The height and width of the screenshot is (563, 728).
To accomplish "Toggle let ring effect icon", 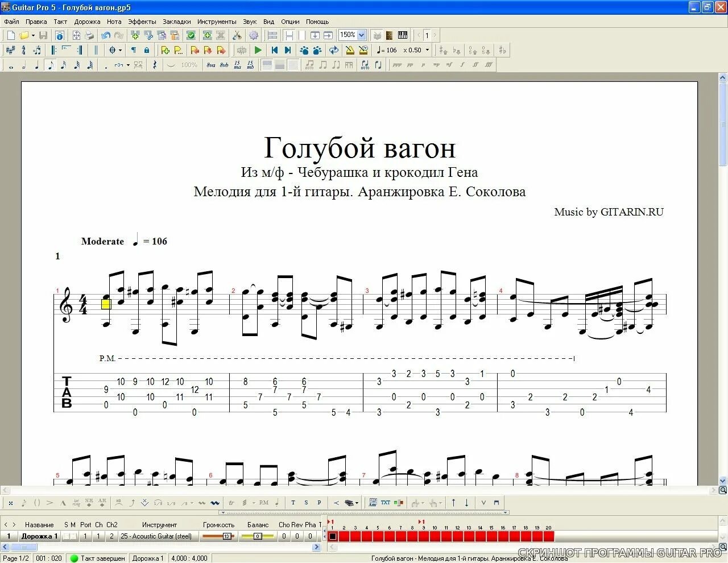I will [76, 503].
